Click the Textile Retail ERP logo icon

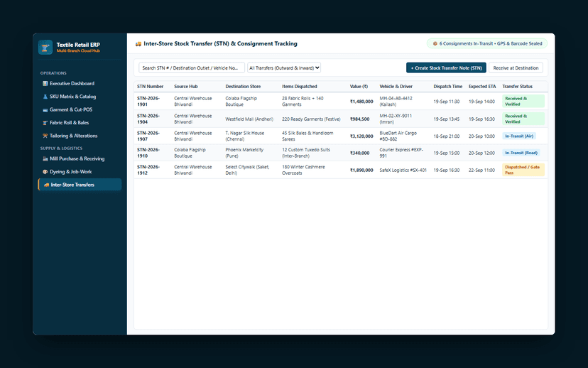point(45,48)
